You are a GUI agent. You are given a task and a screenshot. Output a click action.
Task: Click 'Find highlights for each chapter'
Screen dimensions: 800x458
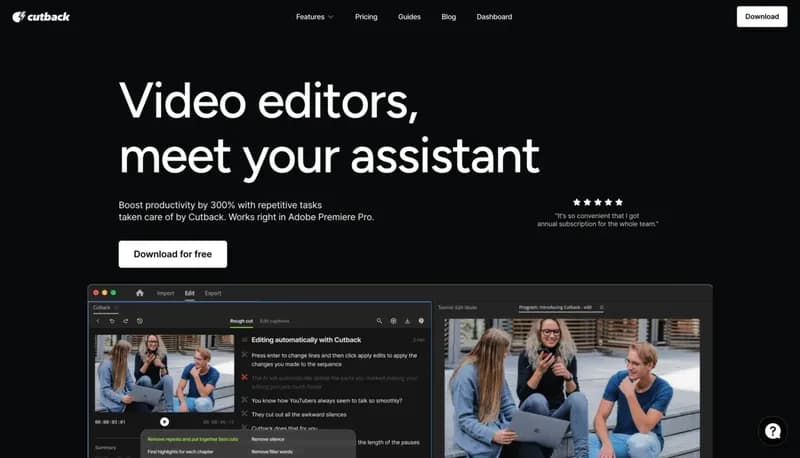tap(180, 452)
